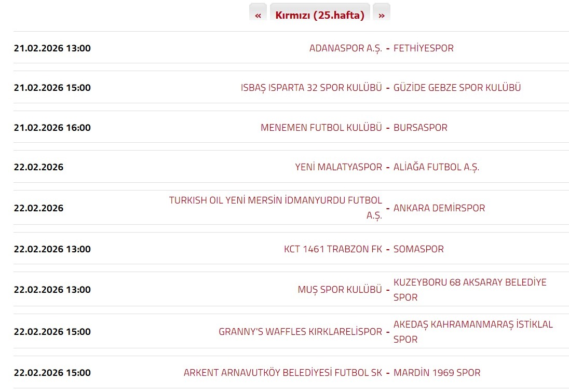This screenshot has height=392, width=569.
Task: Select the Kırmızı (25.hafta) tab
Action: [x=320, y=15]
